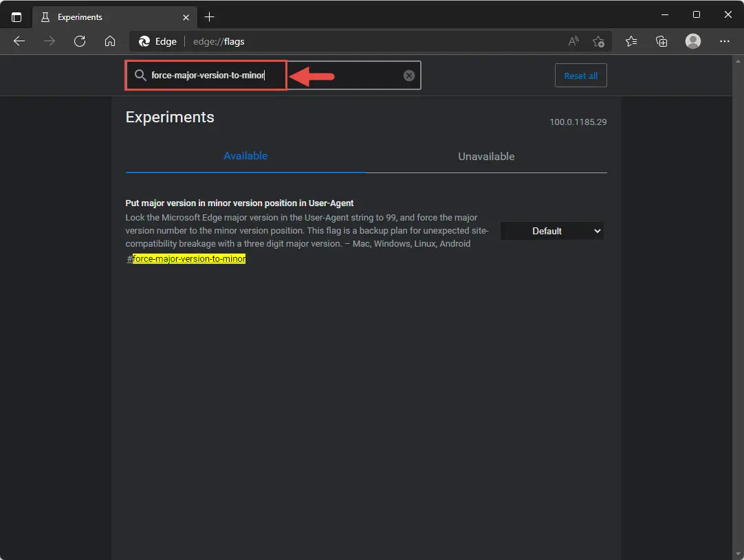Open Settings and more ellipsis menu
744x560 pixels.
pyautogui.click(x=724, y=41)
